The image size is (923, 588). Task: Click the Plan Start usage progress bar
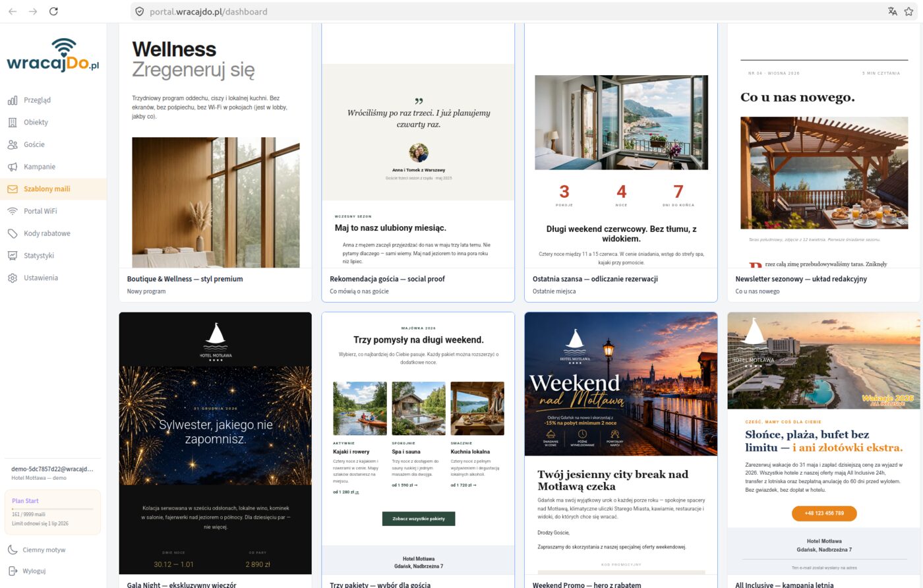(53, 509)
